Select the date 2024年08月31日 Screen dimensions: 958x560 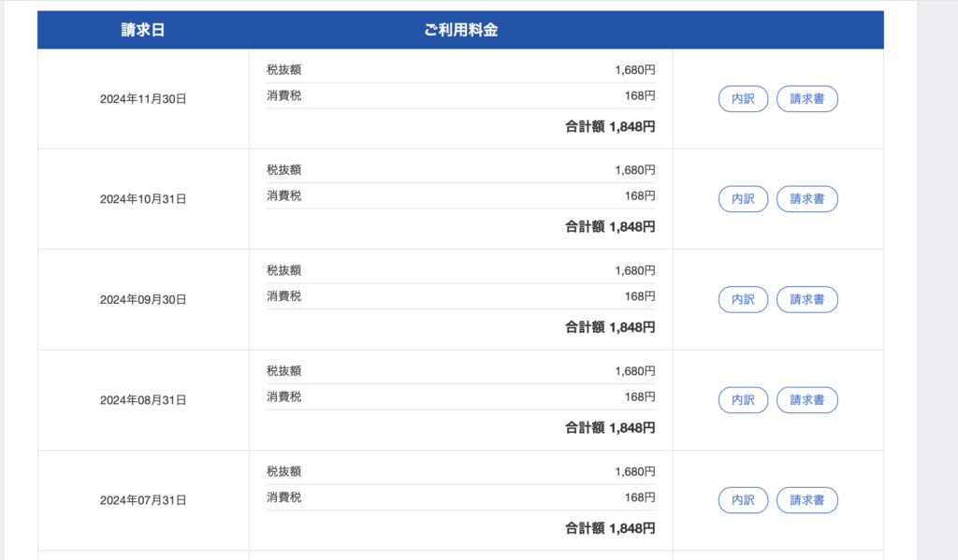tap(143, 400)
